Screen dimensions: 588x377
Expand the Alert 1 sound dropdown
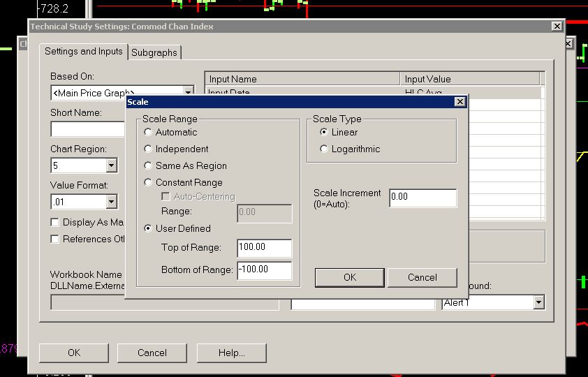pyautogui.click(x=538, y=302)
